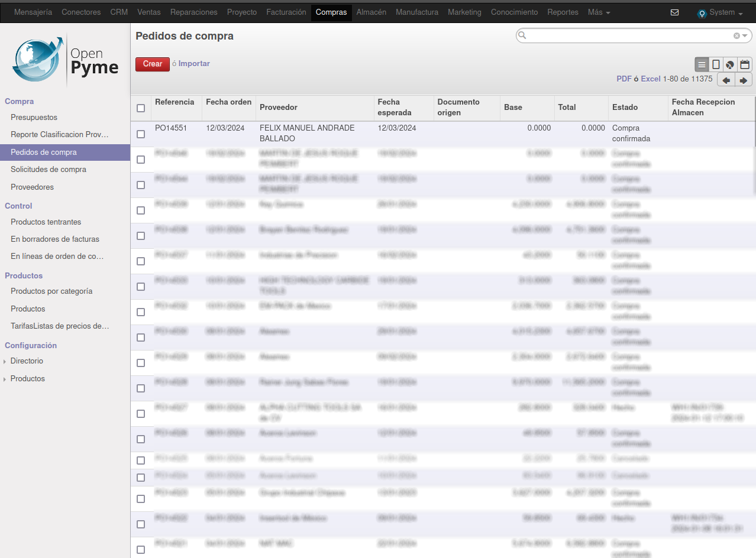Open the Marketing menu
Image resolution: width=756 pixels, height=558 pixels.
pos(464,12)
